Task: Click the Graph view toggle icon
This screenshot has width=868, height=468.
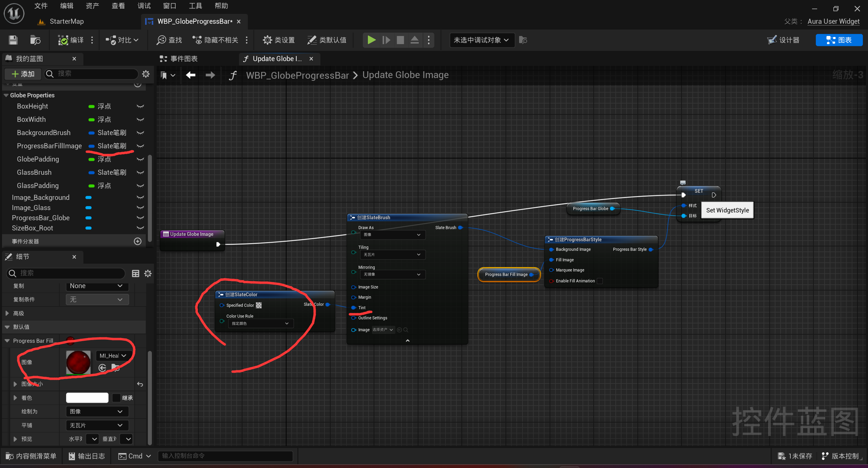Action: click(x=842, y=40)
